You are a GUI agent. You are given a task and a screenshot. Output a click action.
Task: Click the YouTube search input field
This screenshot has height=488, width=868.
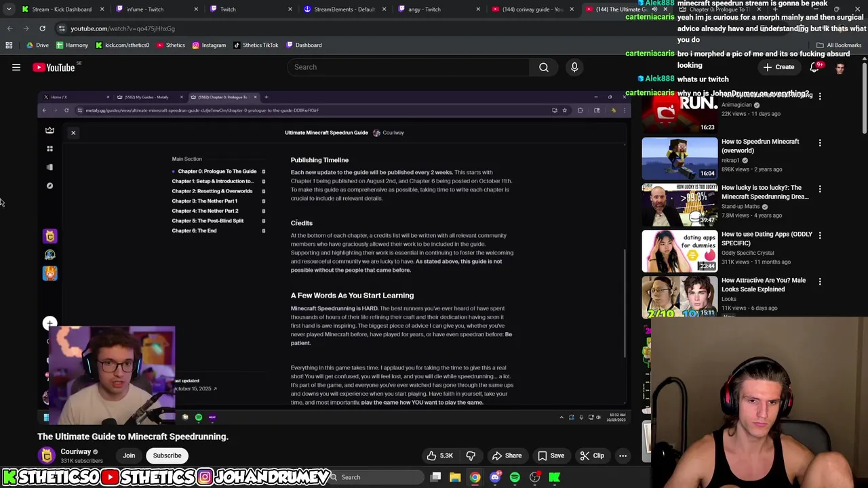[x=408, y=67]
